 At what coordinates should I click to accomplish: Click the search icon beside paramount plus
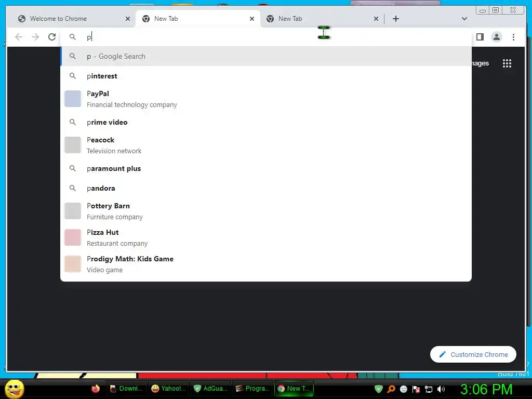coord(73,168)
